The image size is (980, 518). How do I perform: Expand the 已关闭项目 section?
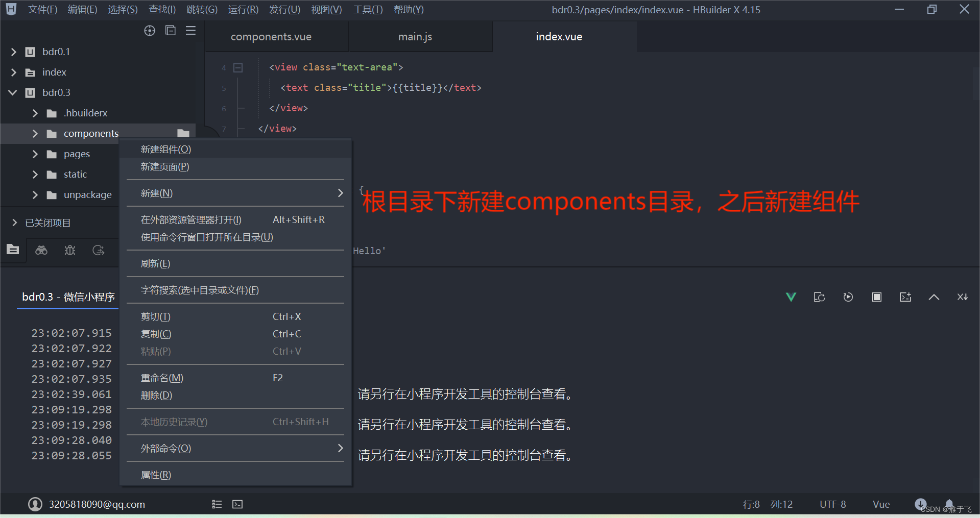(14, 223)
